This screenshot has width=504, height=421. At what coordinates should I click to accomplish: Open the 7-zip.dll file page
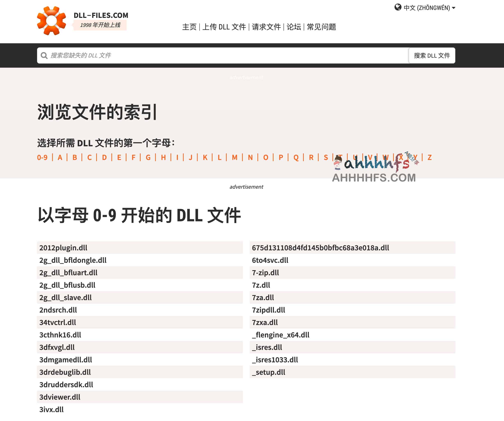coord(265,273)
